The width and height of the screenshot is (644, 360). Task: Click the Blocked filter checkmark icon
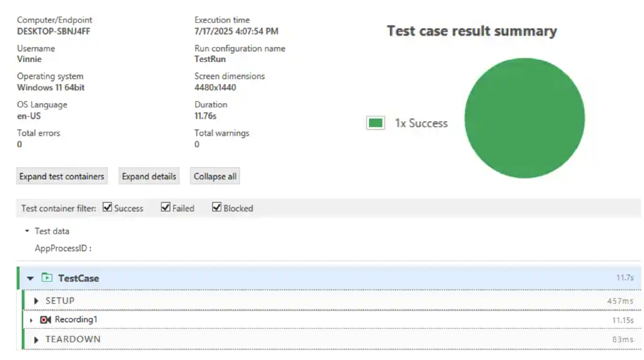[216, 208]
